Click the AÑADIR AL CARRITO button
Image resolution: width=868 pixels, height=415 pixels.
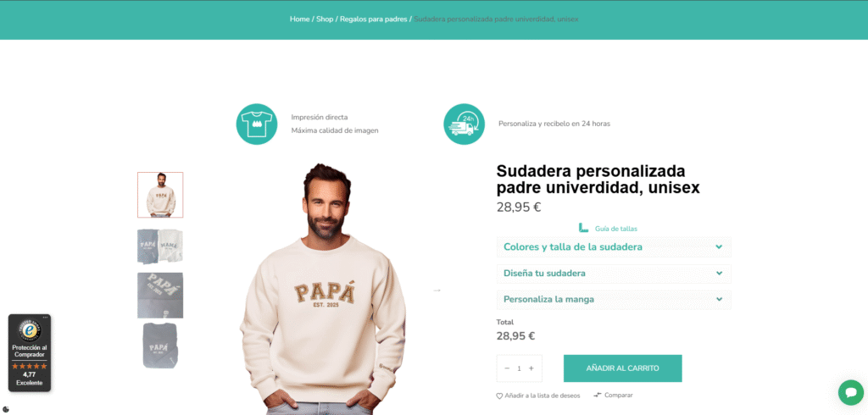(x=623, y=368)
